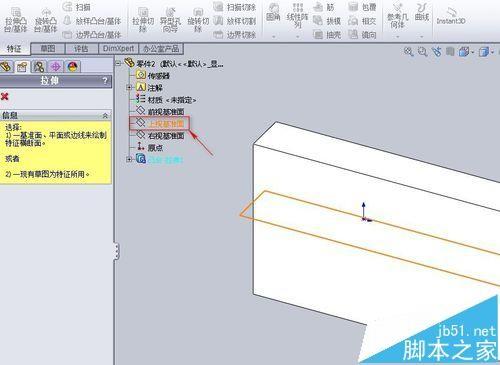Switch to the 评估 evaluate tab
Viewport: 500px width, 365px height.
click(x=81, y=49)
